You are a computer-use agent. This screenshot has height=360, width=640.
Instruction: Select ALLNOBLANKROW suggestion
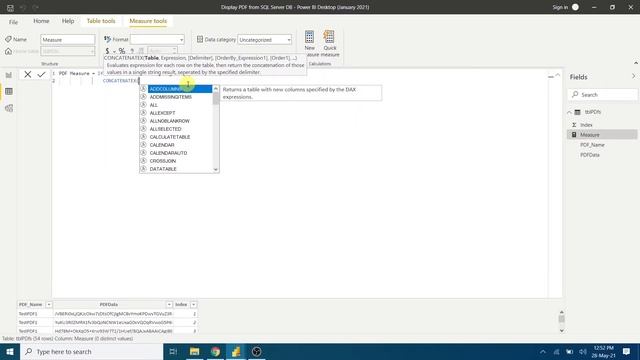coord(176,121)
